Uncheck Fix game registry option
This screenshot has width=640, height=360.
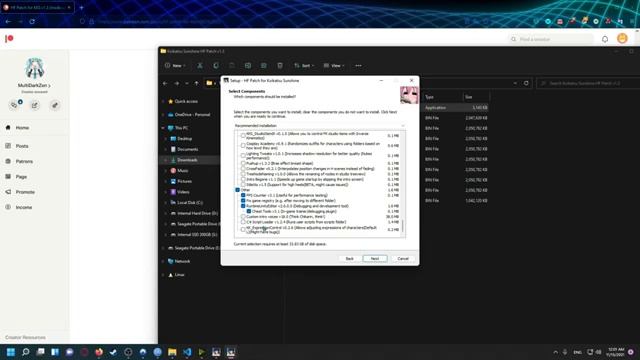(243, 200)
